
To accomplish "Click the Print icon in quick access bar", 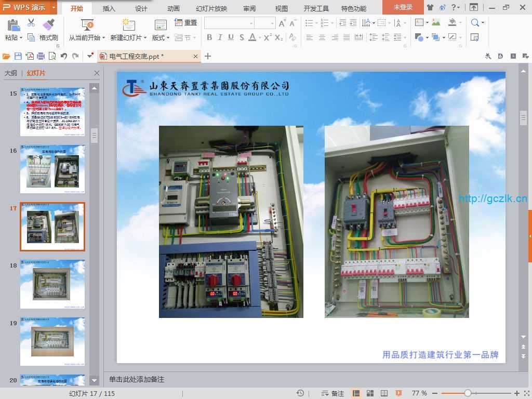I will [41, 56].
